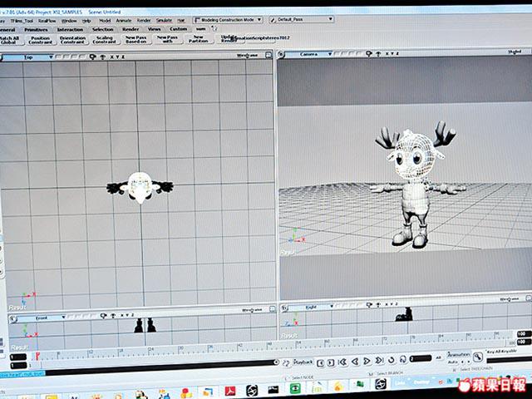This screenshot has height=399, width=532.
Task: Go to first frame
Action: pos(342,362)
